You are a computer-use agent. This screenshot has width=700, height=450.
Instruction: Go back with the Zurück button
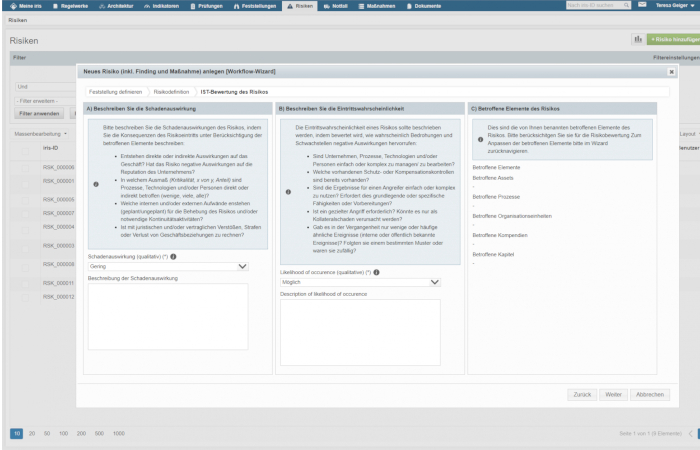pyautogui.click(x=583, y=395)
